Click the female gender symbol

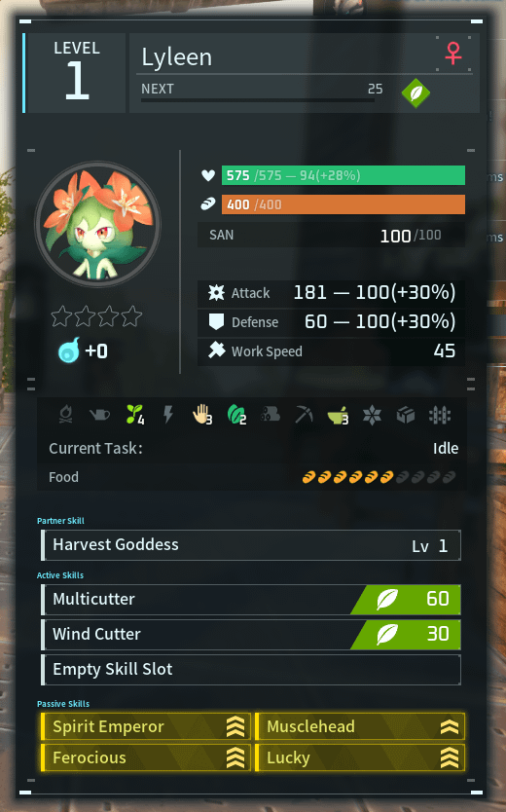tap(453, 54)
